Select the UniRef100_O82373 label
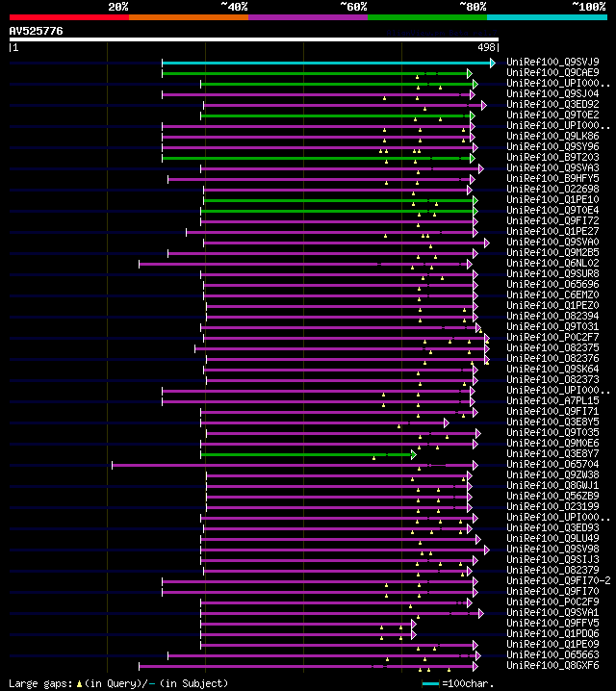The image size is (616, 691). (552, 379)
